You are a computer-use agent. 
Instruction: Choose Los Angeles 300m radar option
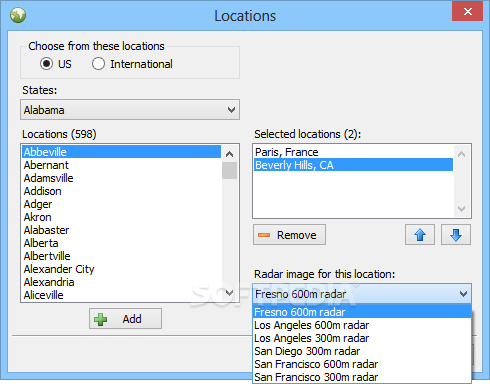362,338
